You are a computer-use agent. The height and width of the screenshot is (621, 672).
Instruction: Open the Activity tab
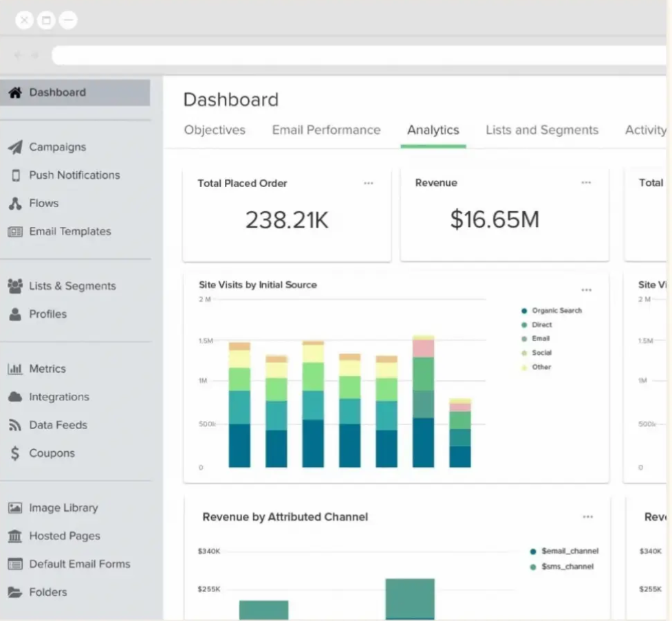645,130
